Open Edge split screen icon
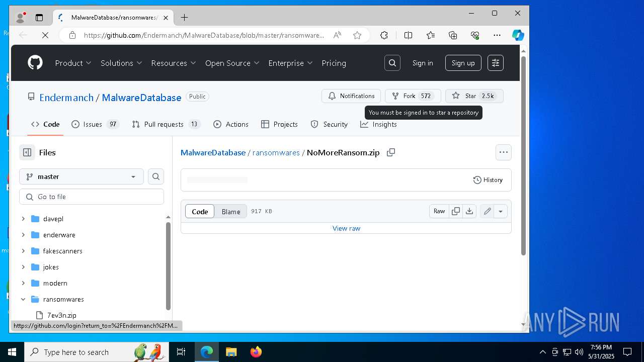 tap(408, 35)
